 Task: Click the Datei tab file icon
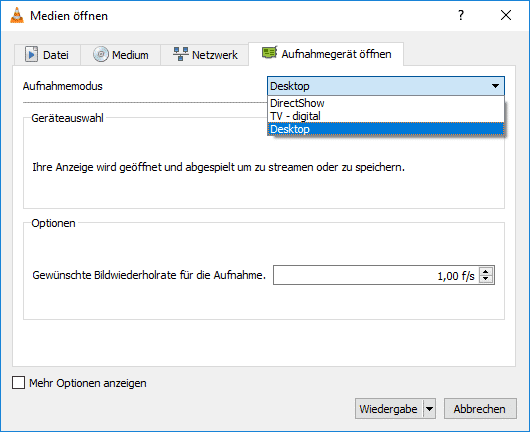pyautogui.click(x=31, y=54)
